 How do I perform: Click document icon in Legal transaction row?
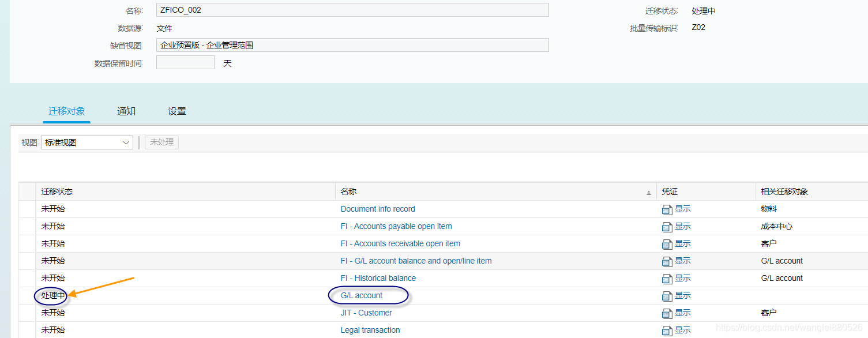(x=667, y=331)
